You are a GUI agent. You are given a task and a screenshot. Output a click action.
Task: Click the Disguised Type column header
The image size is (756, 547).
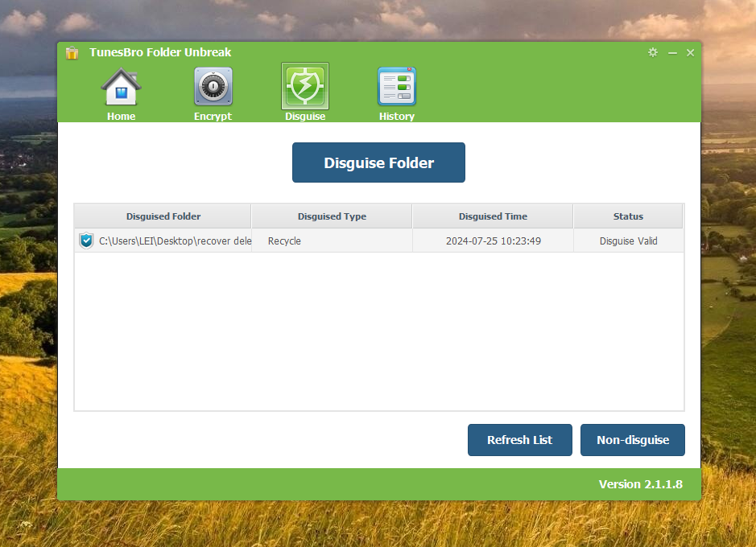click(332, 216)
